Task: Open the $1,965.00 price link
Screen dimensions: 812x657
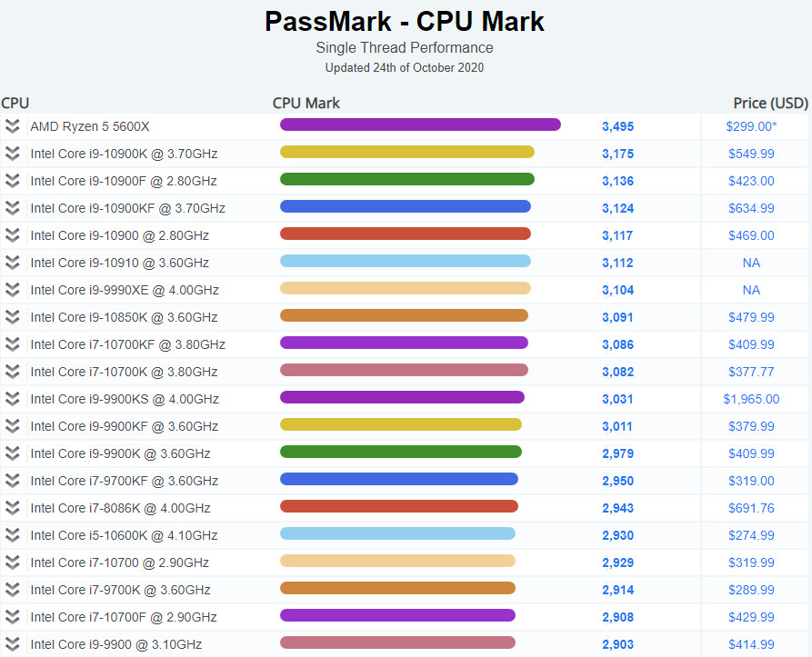Action: click(x=751, y=399)
